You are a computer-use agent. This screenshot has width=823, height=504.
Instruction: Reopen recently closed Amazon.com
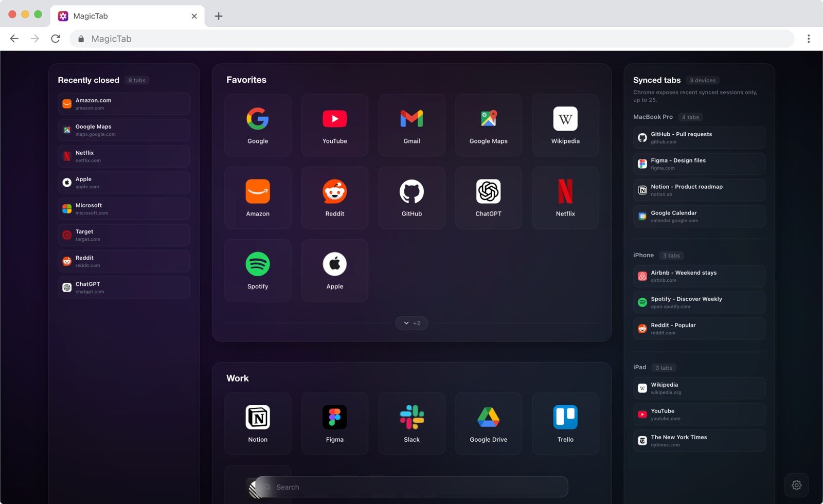point(124,104)
